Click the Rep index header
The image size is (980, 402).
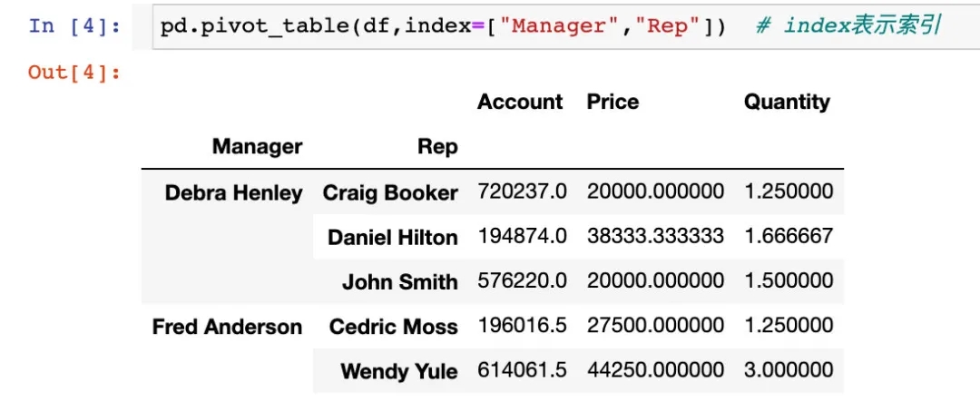(x=437, y=146)
